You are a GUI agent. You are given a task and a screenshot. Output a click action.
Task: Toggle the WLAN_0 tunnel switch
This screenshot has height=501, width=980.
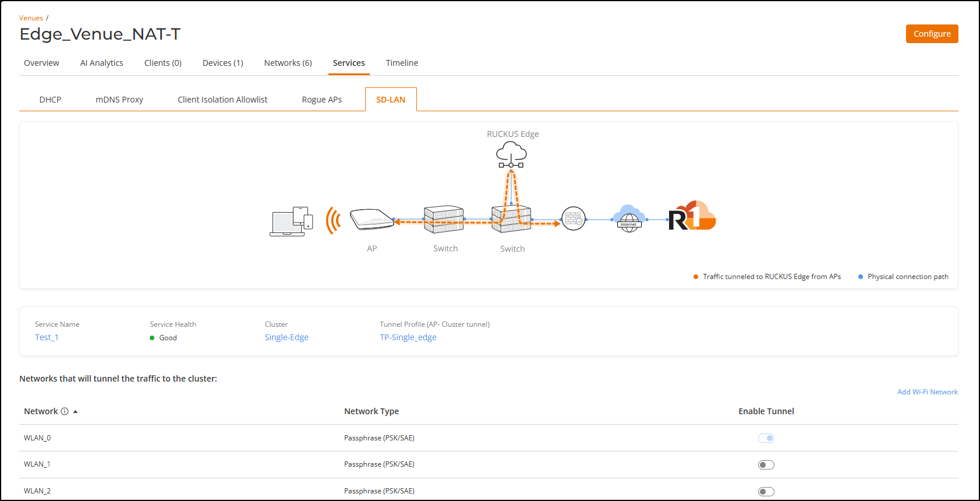coord(766,438)
